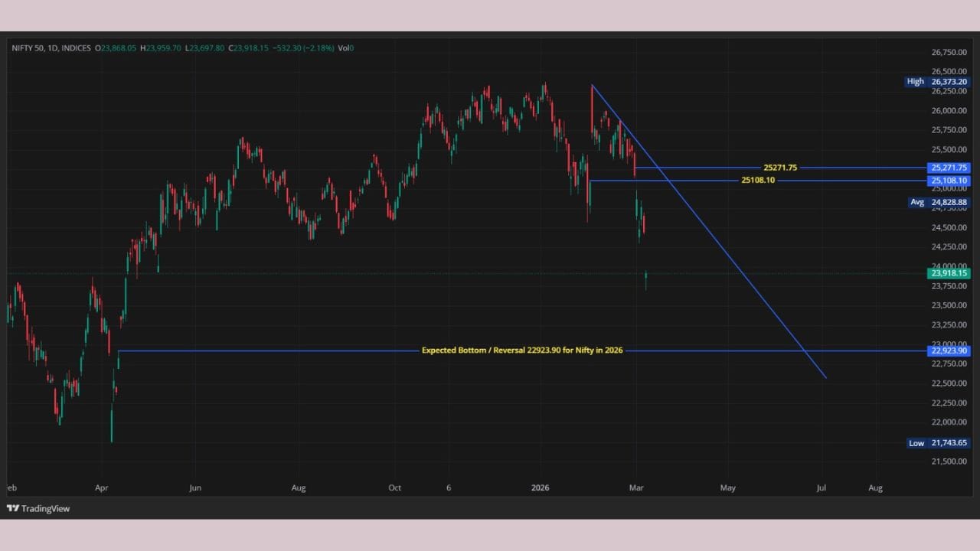Click the TradingView logo
This screenshot has width=980, height=551.
point(38,508)
